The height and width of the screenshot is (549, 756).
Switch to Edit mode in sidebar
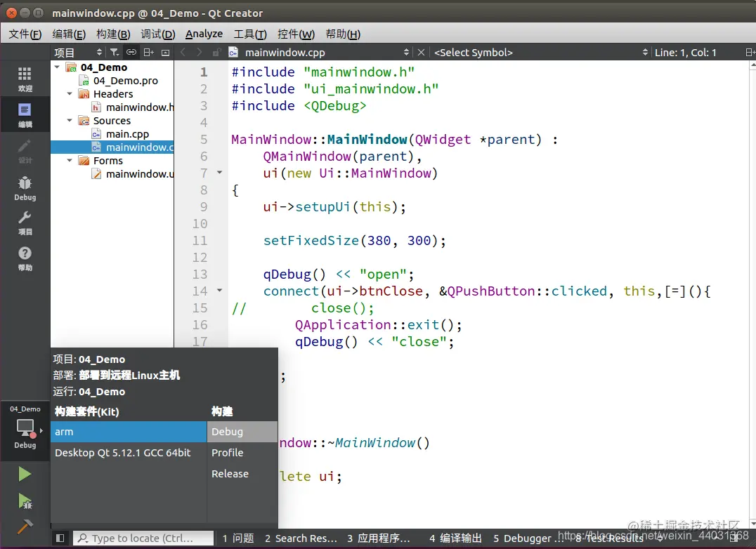pyautogui.click(x=25, y=114)
